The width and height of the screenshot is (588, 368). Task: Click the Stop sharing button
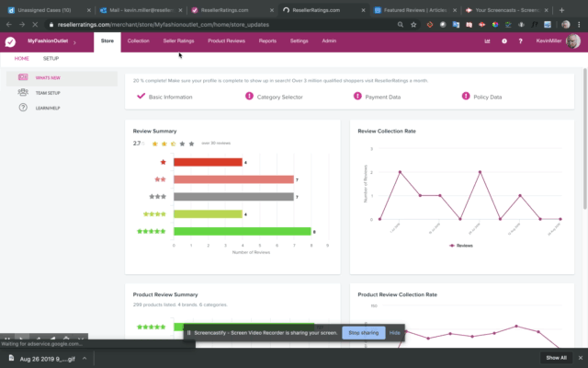point(364,333)
